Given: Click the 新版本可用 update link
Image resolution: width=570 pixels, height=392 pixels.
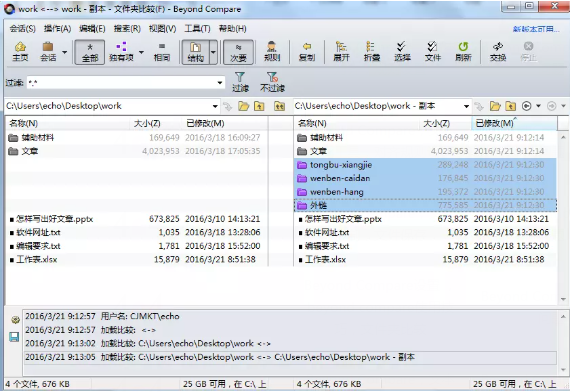Looking at the screenshot, I should [536, 29].
